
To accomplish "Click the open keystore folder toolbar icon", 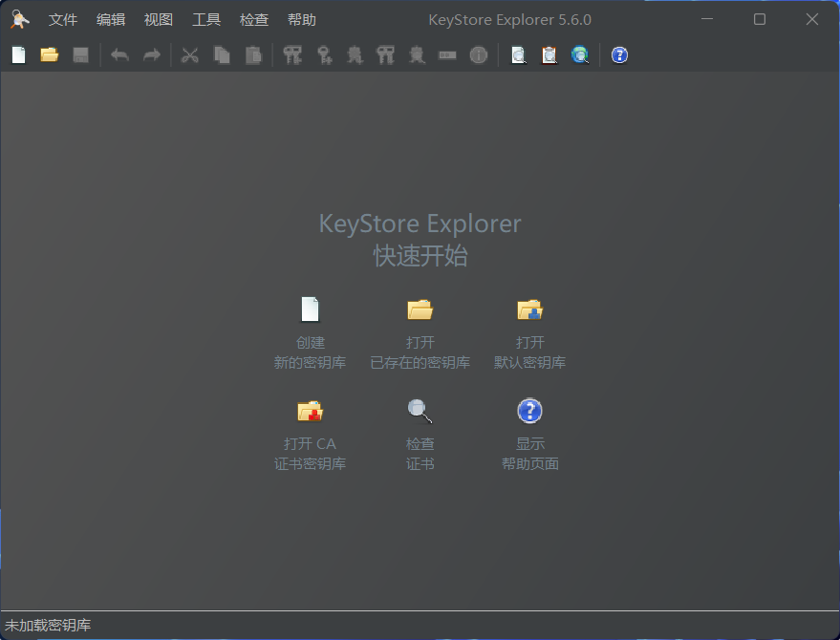I will click(x=50, y=55).
